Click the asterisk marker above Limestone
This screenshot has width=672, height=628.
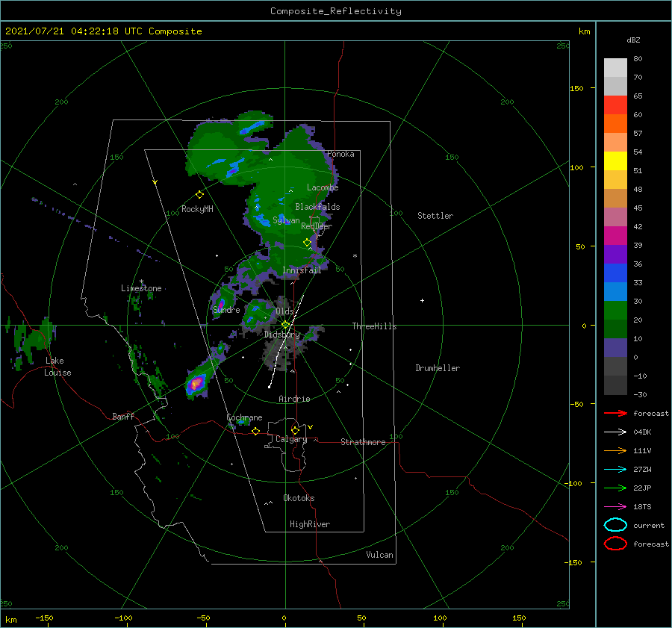coord(141,282)
